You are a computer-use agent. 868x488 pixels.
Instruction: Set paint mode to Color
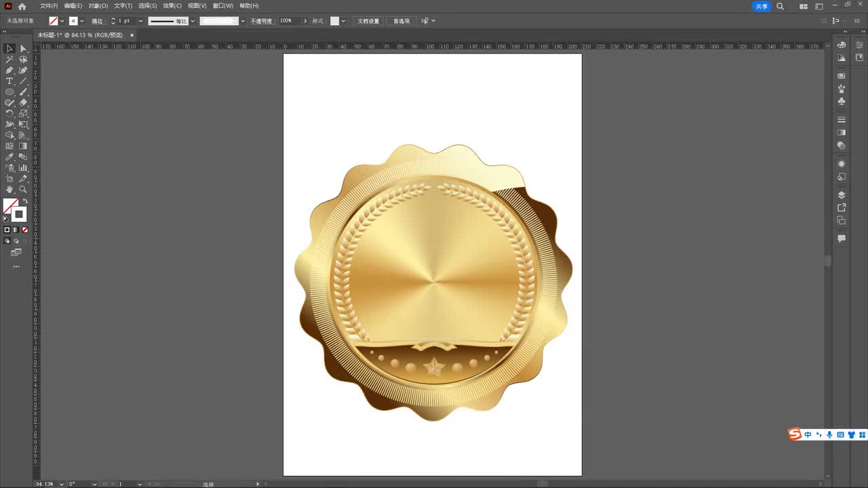pos(7,230)
